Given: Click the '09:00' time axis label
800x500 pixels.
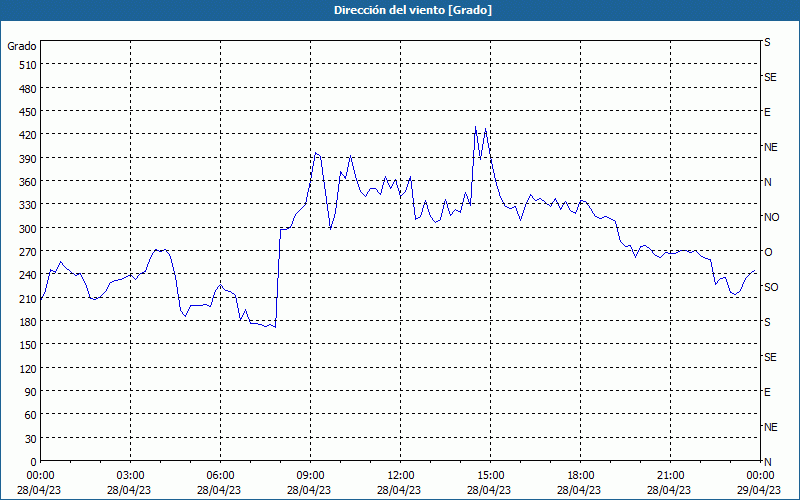Looking at the screenshot, I should (x=310, y=476).
